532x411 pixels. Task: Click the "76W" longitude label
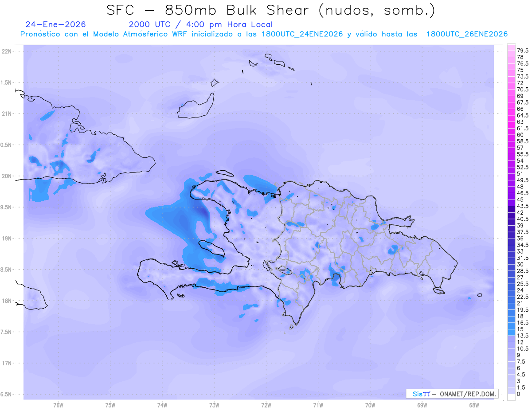(x=58, y=405)
